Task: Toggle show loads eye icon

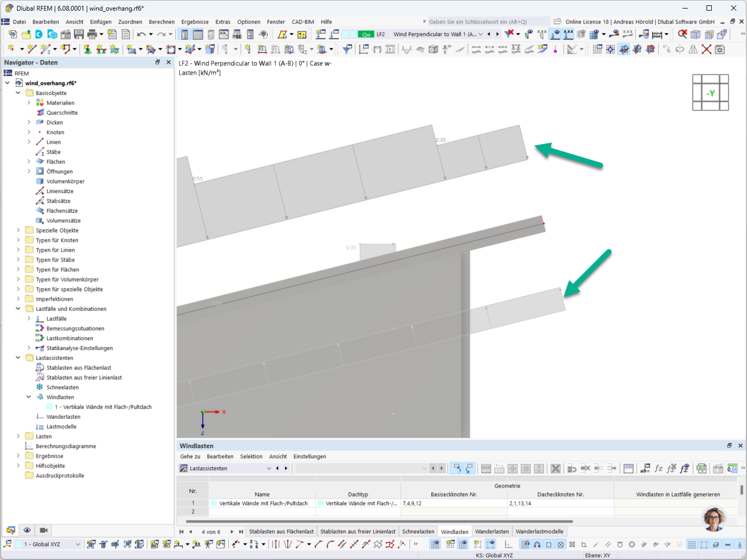Action: coord(555,34)
